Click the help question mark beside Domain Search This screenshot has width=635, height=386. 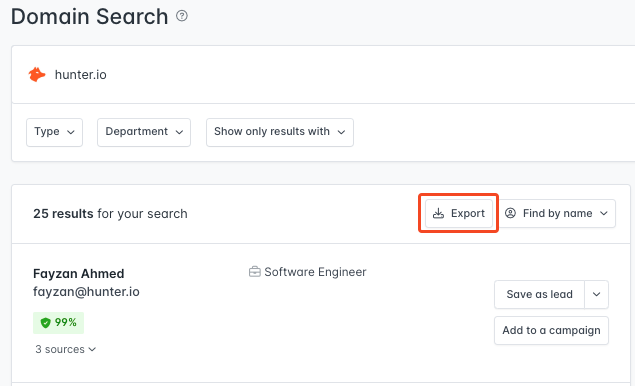point(182,16)
